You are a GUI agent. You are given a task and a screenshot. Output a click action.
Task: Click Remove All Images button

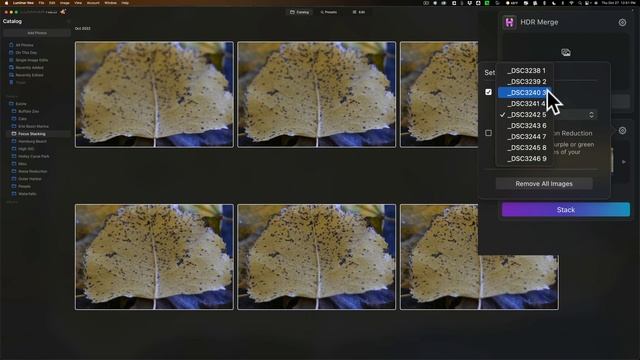tap(544, 184)
